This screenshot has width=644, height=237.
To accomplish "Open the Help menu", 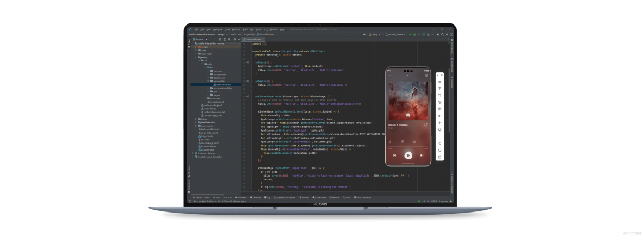I will tap(282, 29).
